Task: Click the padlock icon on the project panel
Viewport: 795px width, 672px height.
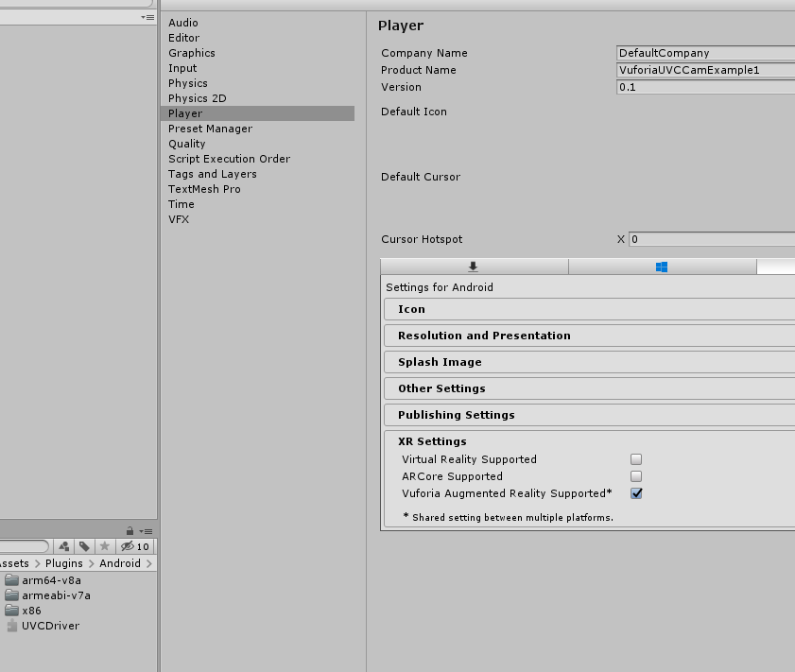Action: coord(130,530)
